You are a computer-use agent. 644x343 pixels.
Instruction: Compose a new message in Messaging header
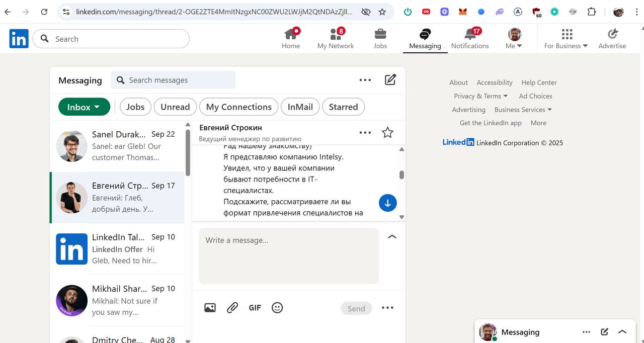click(390, 79)
